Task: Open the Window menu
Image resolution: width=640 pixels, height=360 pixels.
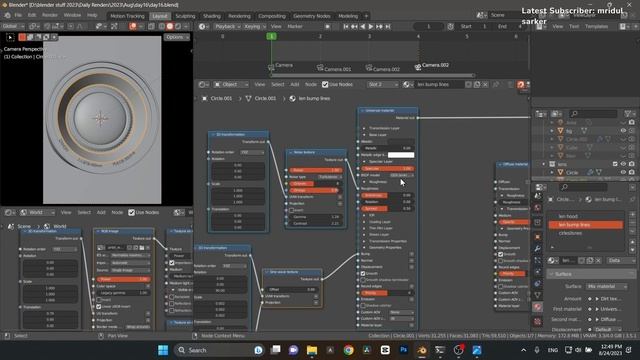Action: point(72,16)
